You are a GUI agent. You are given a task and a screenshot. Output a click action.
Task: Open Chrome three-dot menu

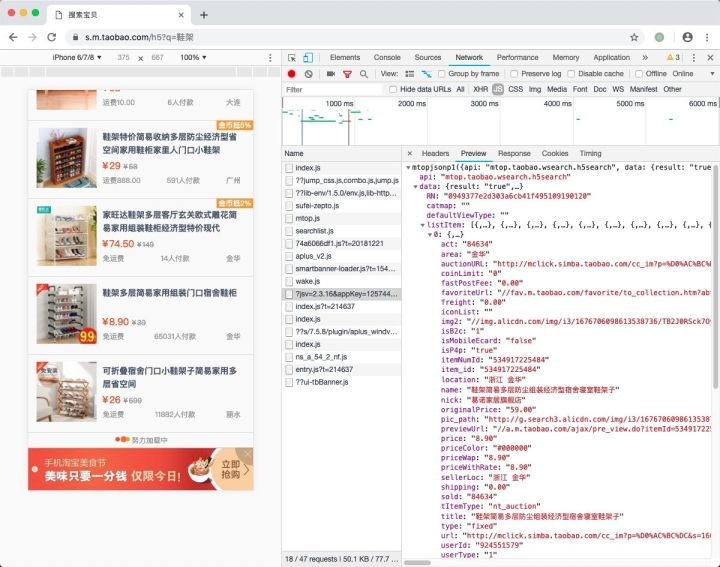[707, 37]
